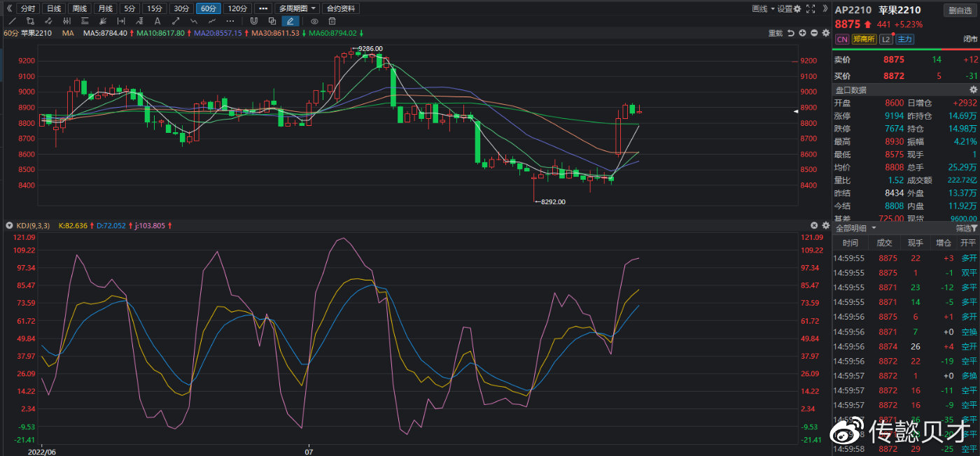Image resolution: width=980 pixels, height=456 pixels.
Task: Select the trend line drawing tool
Action: pos(12,21)
